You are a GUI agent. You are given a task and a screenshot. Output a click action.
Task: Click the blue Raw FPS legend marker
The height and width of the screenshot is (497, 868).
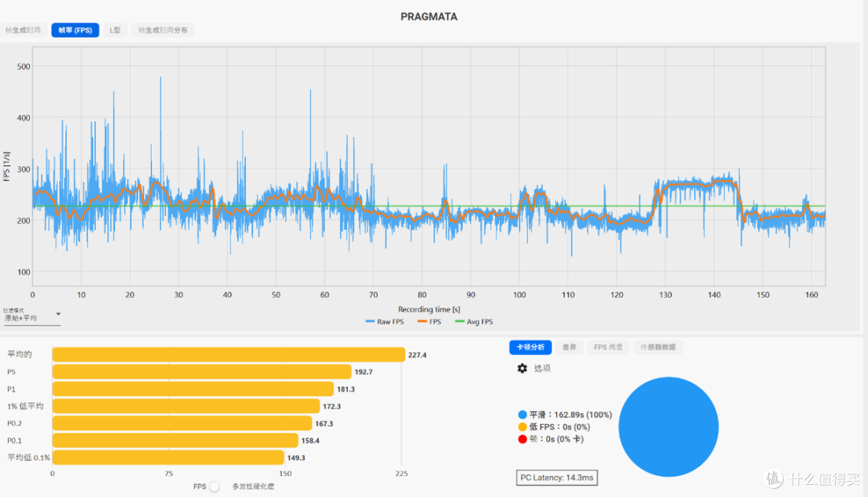point(371,321)
